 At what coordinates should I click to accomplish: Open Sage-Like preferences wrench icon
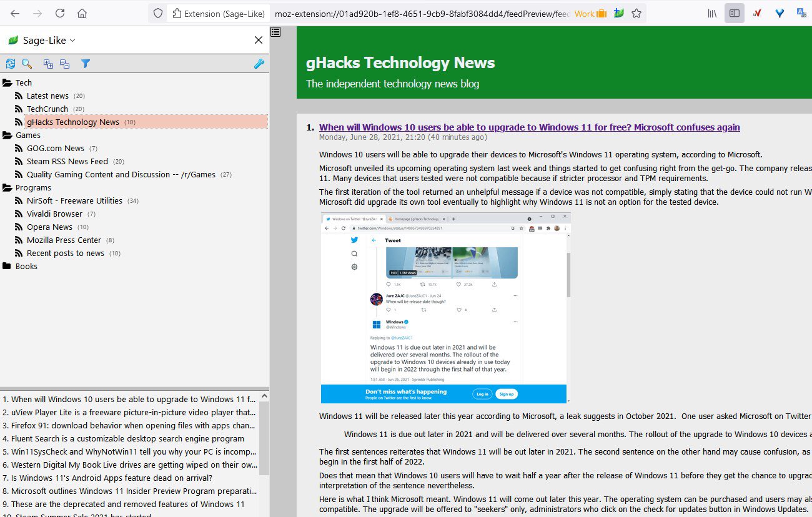pyautogui.click(x=259, y=64)
